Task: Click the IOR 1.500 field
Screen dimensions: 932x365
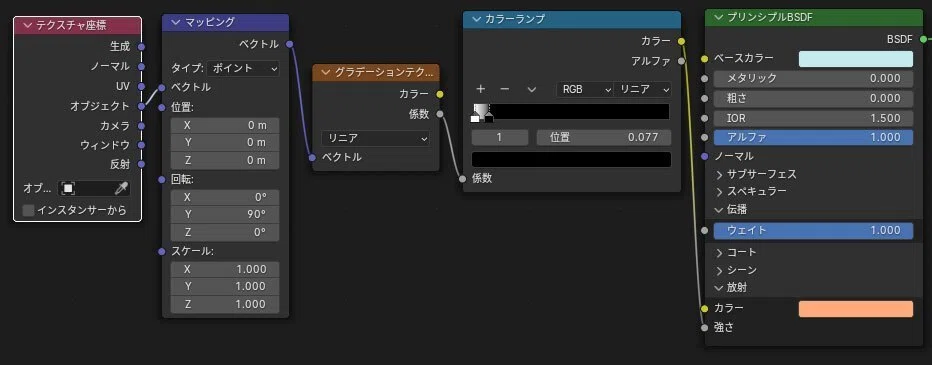Action: (x=813, y=118)
